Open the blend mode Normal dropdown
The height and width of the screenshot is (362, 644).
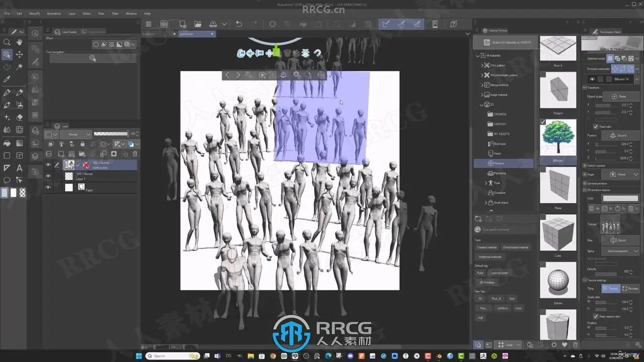point(75,134)
